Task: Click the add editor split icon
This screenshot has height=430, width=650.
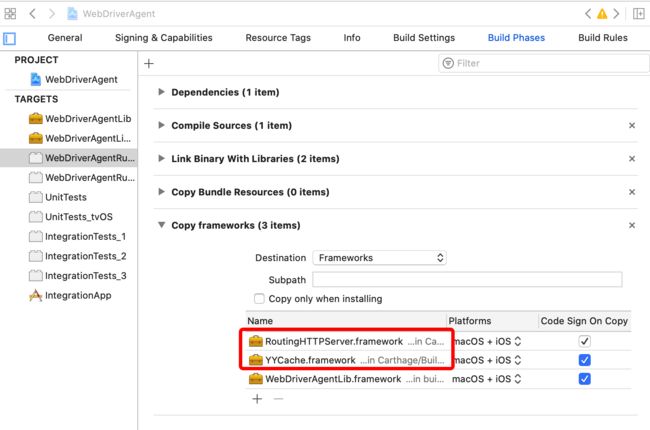Action: tap(639, 14)
